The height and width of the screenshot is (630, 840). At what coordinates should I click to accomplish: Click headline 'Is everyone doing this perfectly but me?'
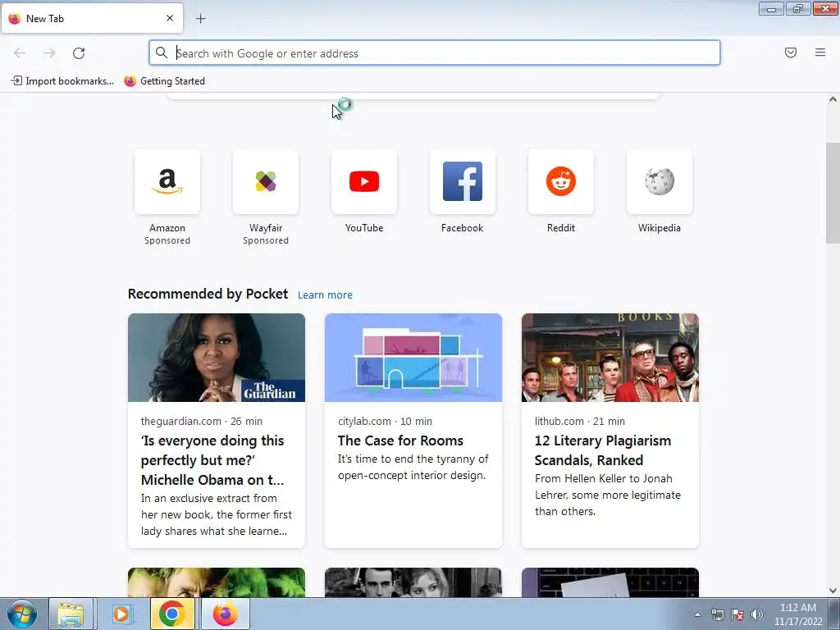[212, 460]
